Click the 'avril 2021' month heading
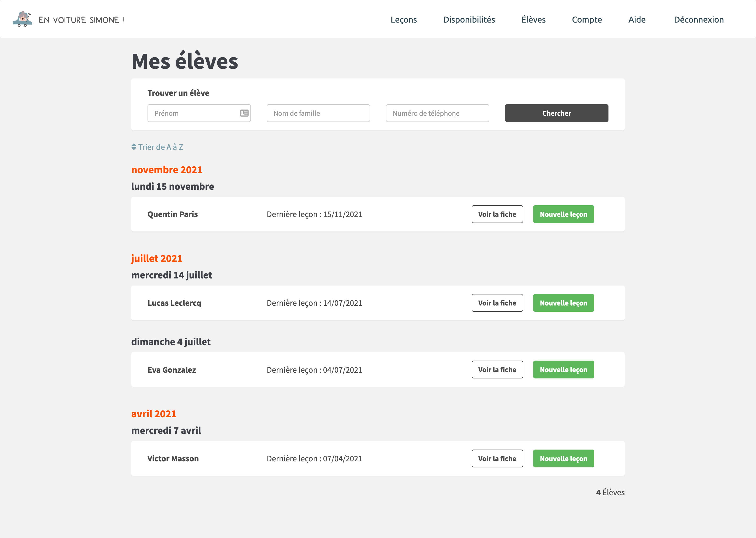 coord(154,414)
